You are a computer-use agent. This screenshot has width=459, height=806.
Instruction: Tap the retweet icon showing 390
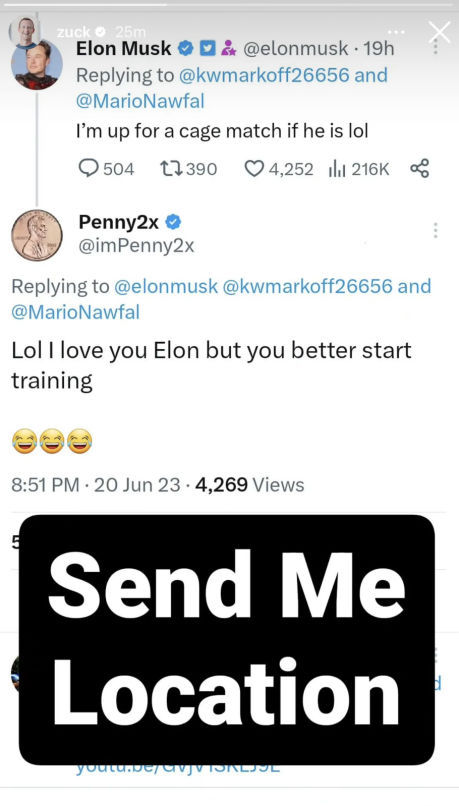tap(169, 169)
